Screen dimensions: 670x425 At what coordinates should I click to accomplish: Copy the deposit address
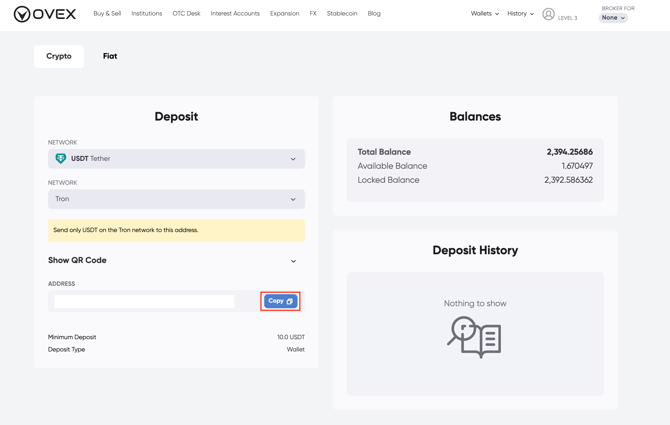pyautogui.click(x=280, y=301)
